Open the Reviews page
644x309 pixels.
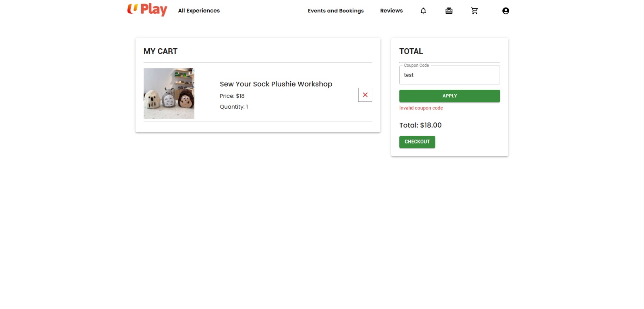click(x=391, y=11)
